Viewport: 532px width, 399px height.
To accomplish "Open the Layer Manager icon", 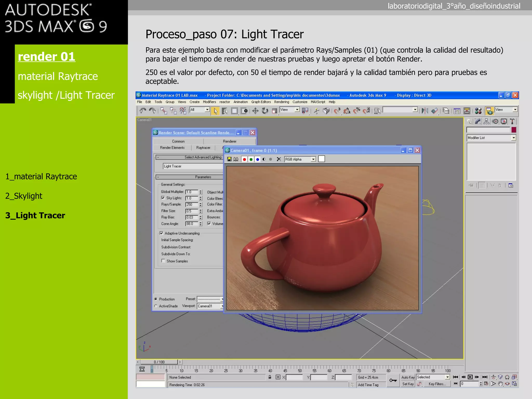I will (446, 111).
